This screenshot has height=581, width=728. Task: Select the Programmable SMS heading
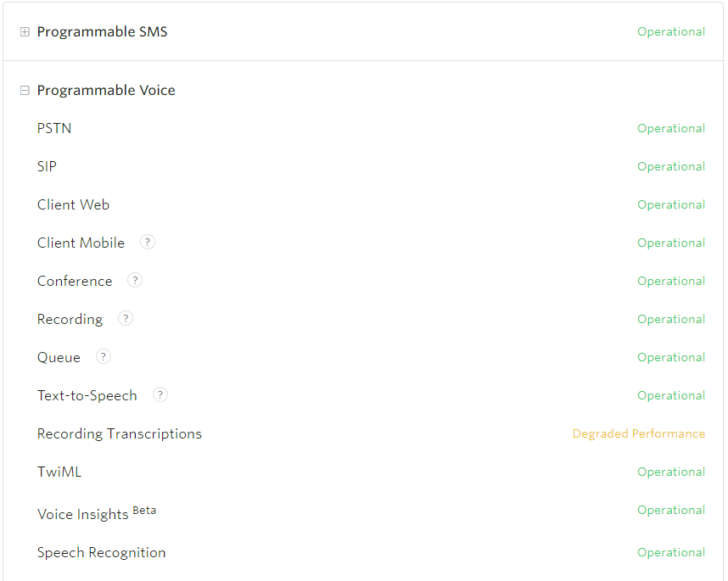coord(102,31)
